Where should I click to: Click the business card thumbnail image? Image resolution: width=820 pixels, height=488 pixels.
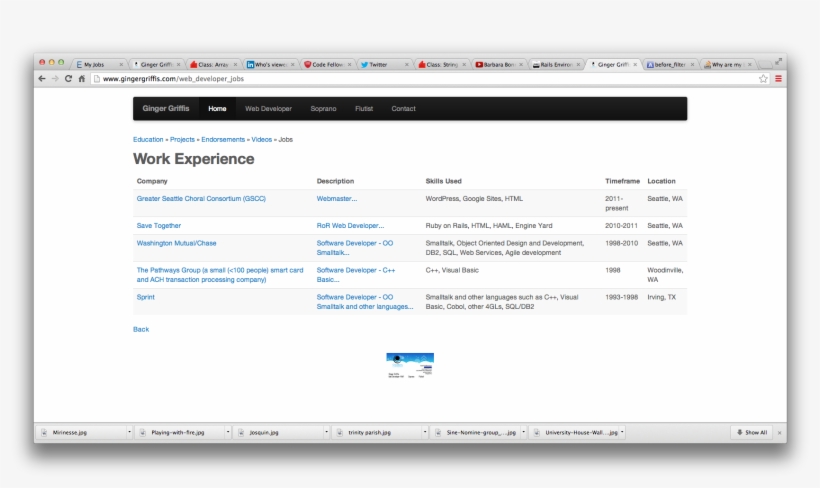410,365
